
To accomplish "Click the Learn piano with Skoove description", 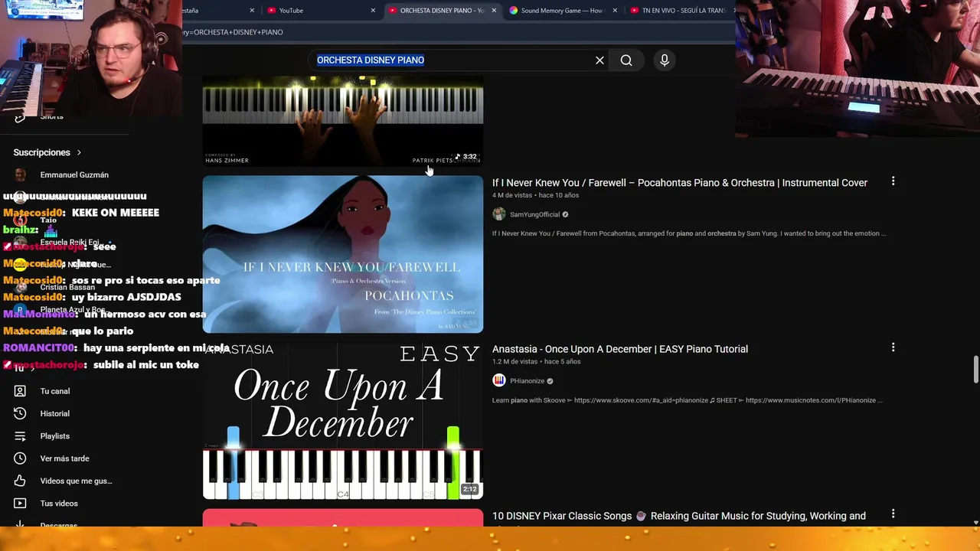I will point(688,400).
